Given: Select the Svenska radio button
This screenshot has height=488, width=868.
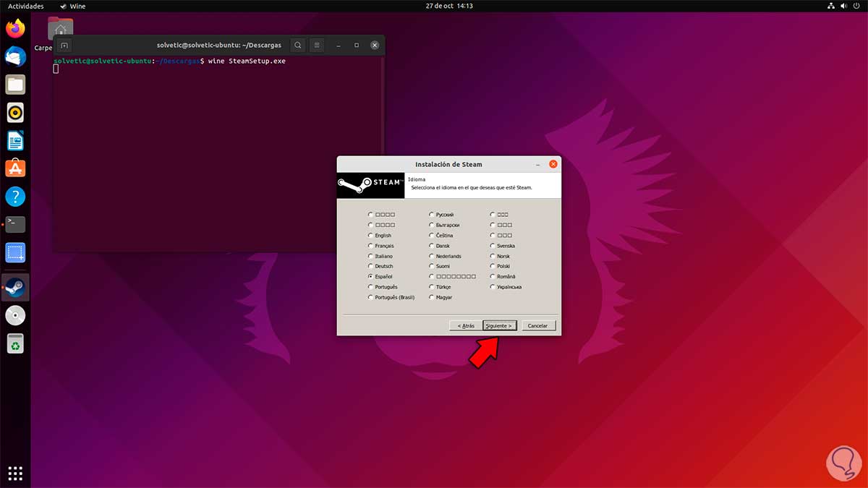Looking at the screenshot, I should coord(491,245).
